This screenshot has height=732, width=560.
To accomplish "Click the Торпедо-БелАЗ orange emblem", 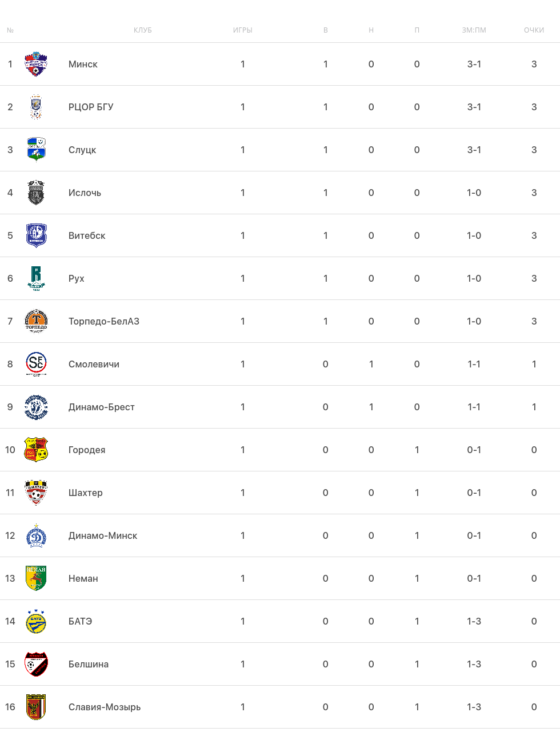I will pos(36,321).
